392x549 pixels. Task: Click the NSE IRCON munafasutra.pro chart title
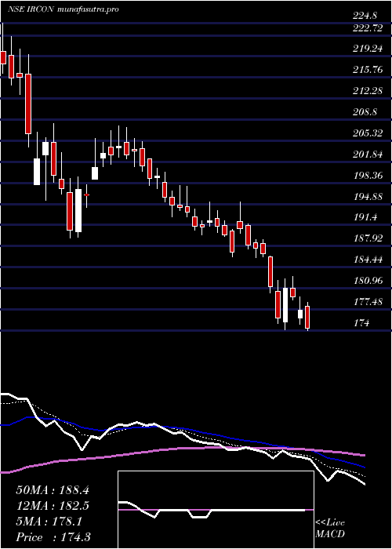63,9
